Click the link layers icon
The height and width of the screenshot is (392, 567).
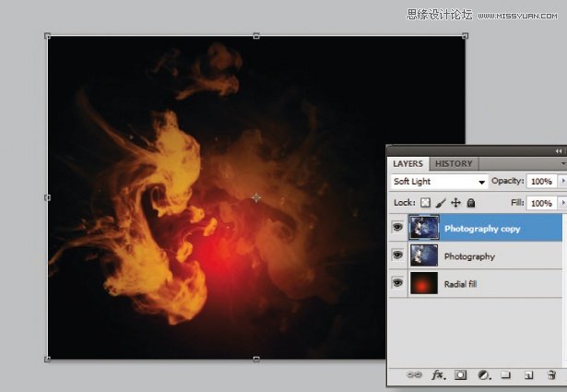coord(414,376)
